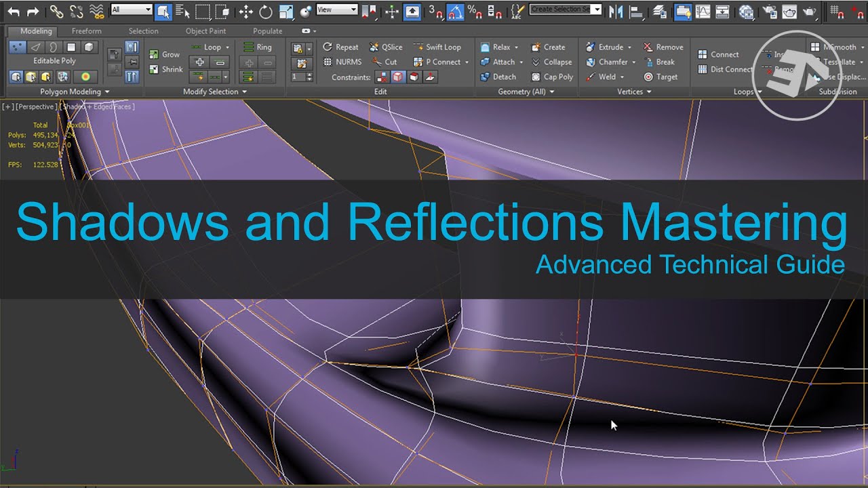
Task: Click the QSlice button
Action: point(385,47)
